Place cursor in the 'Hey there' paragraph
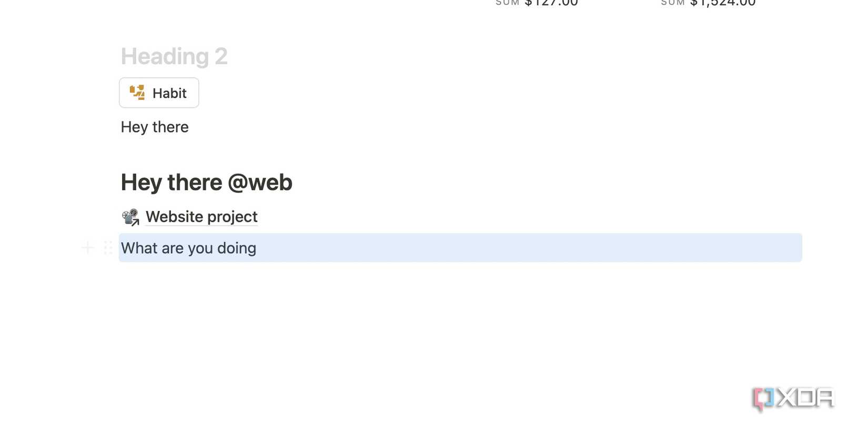Image resolution: width=868 pixels, height=446 pixels. coord(155,127)
